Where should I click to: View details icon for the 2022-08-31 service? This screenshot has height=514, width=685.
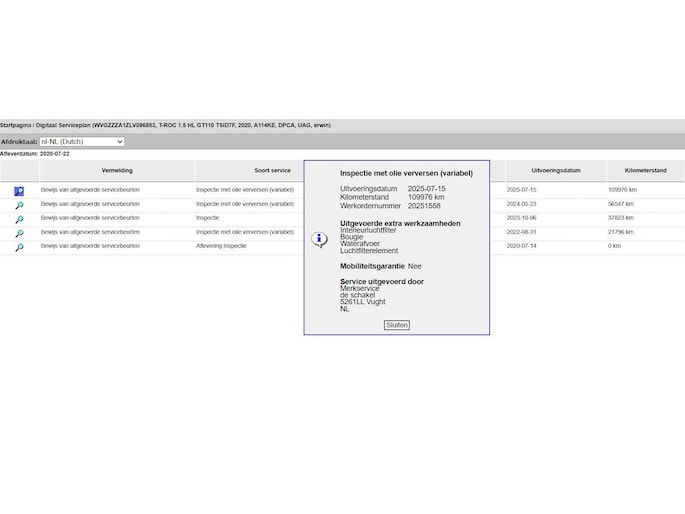point(19,232)
